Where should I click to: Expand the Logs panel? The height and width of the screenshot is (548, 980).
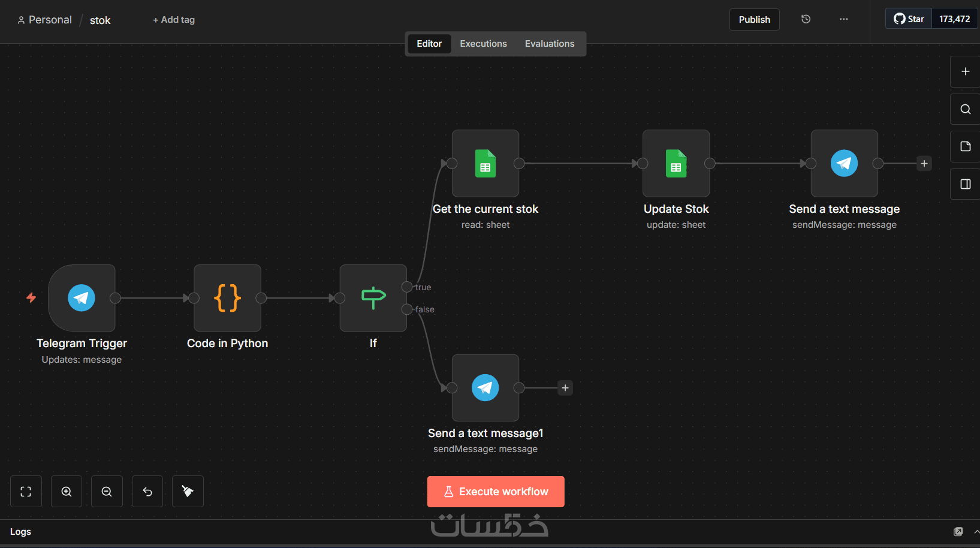(x=976, y=532)
